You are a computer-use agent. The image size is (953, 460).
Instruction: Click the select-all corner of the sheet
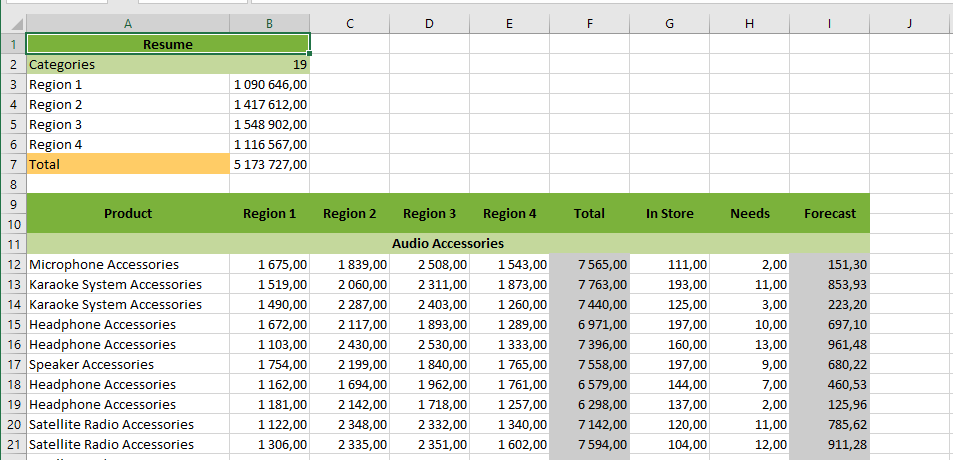pos(13,24)
